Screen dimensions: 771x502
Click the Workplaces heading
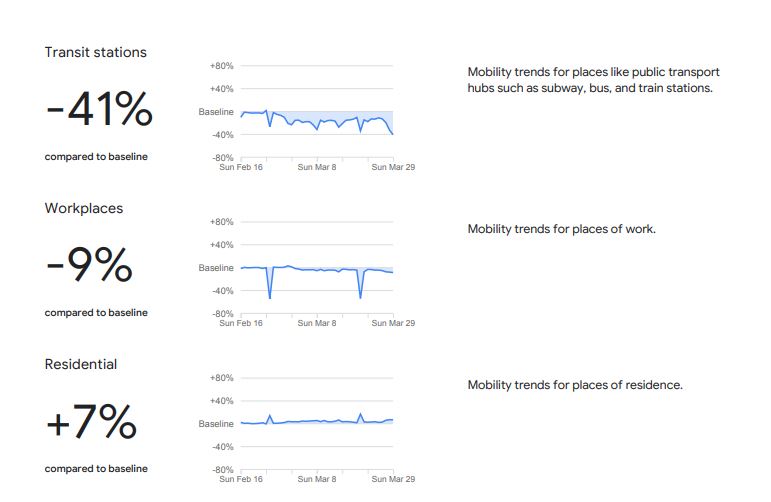tap(84, 208)
